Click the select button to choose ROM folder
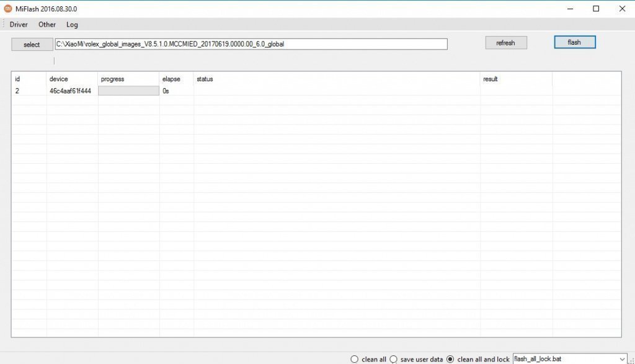635x364 pixels. click(32, 44)
